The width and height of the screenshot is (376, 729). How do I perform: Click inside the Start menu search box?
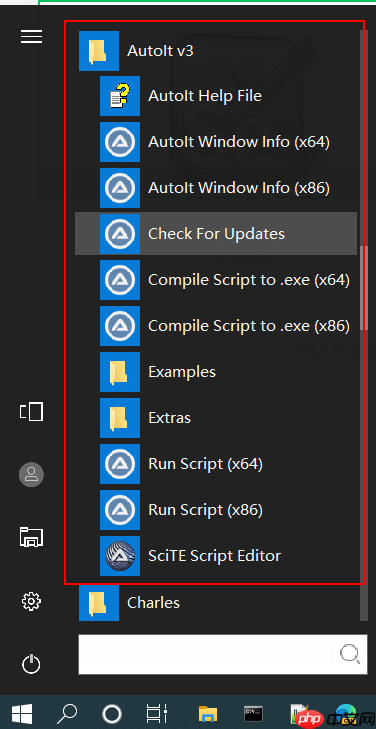point(219,655)
